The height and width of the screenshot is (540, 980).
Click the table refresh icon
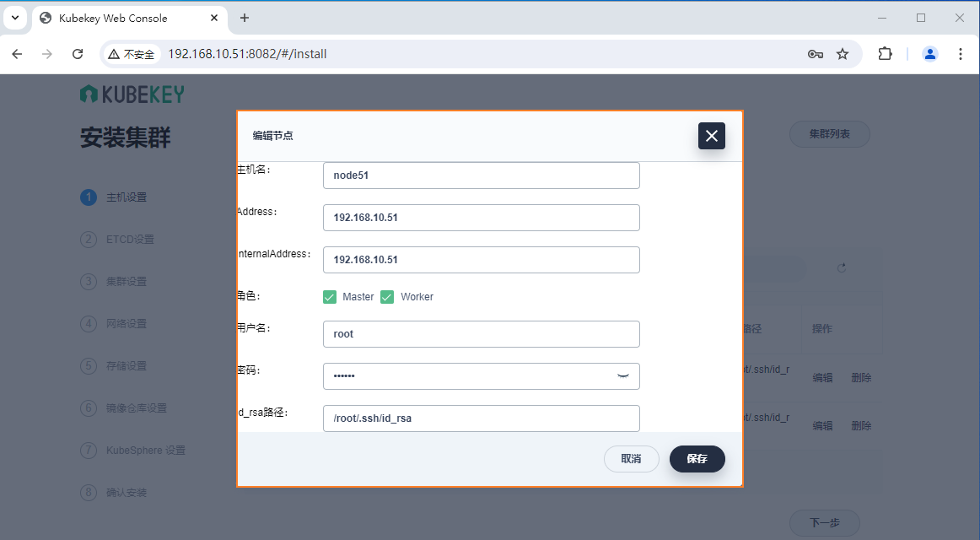click(842, 267)
